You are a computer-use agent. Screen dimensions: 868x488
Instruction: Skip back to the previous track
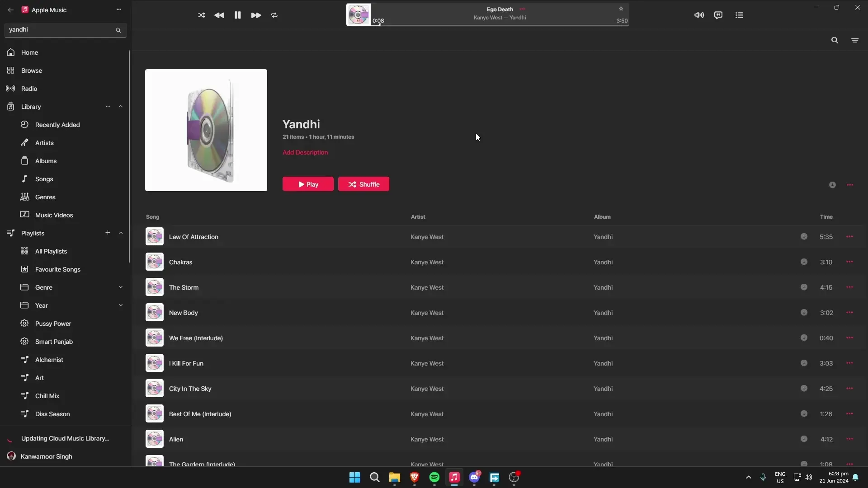219,15
